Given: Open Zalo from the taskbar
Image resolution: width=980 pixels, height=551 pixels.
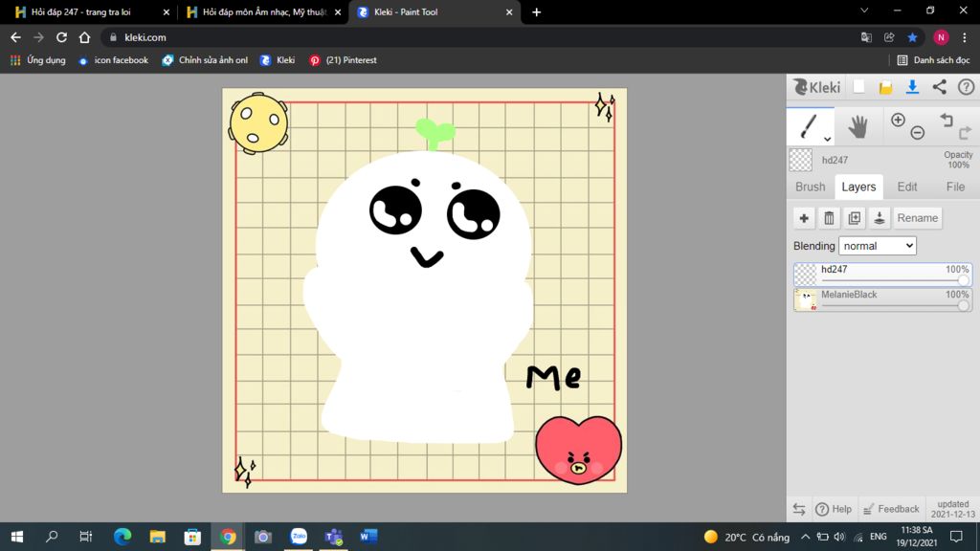Looking at the screenshot, I should click(299, 536).
